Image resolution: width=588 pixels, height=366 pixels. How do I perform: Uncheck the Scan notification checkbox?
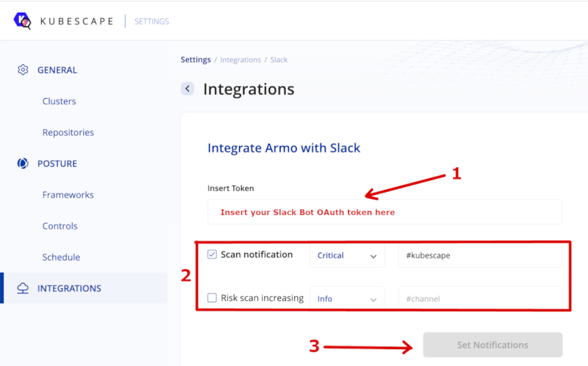click(x=212, y=254)
